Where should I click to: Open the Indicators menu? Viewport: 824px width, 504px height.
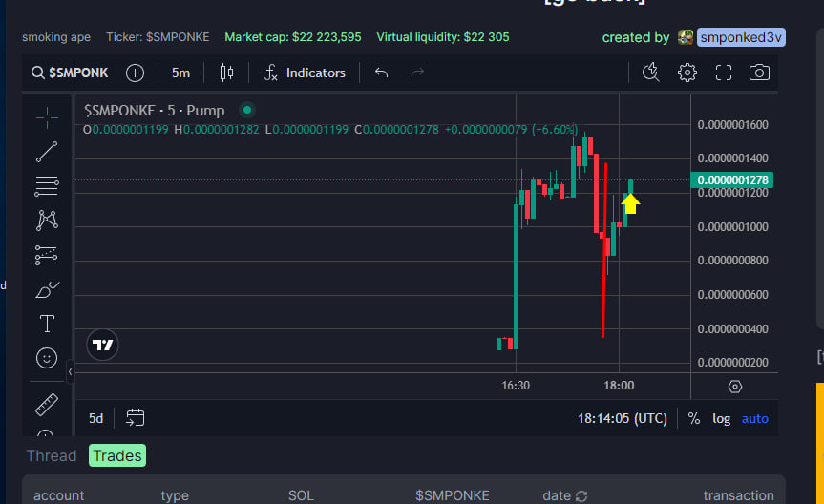[x=305, y=73]
